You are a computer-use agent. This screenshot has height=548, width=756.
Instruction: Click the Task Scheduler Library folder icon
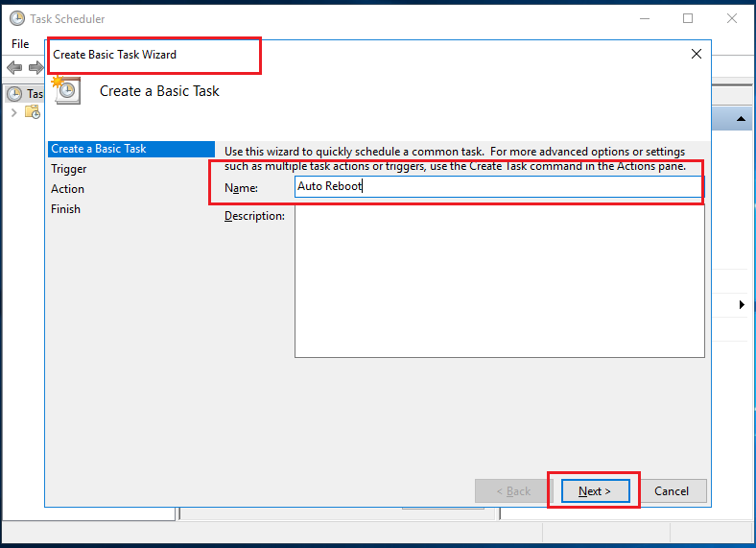(33, 113)
